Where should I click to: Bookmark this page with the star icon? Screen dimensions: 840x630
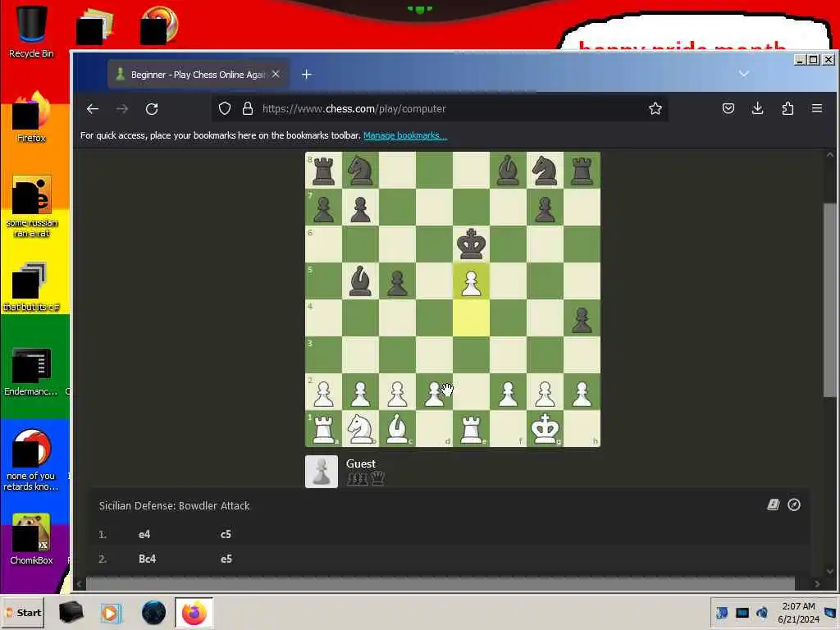655,109
